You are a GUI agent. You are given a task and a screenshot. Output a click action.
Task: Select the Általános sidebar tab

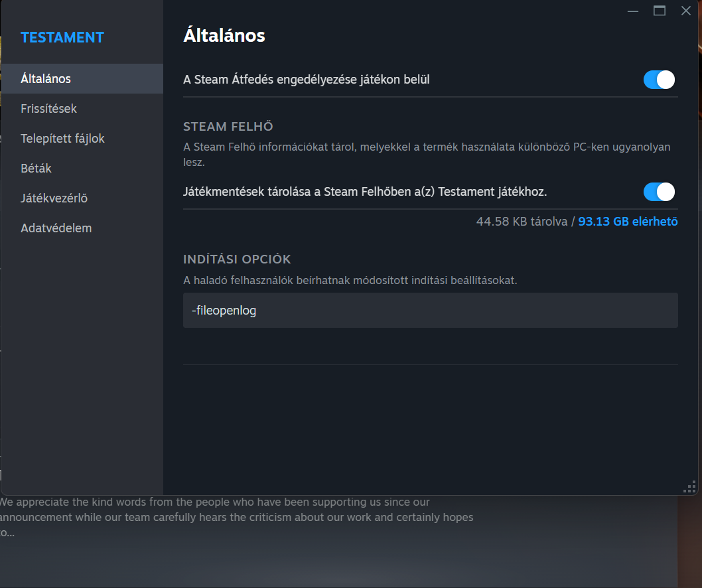click(x=46, y=78)
